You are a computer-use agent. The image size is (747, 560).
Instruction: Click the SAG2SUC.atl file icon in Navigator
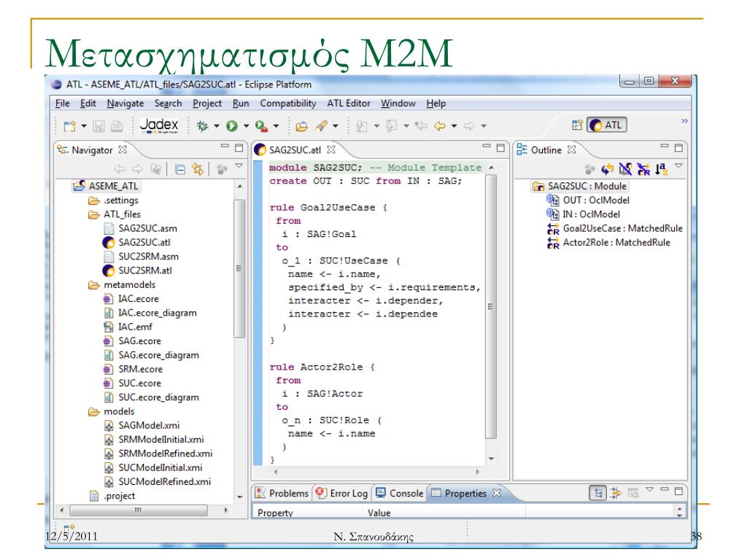click(x=109, y=243)
